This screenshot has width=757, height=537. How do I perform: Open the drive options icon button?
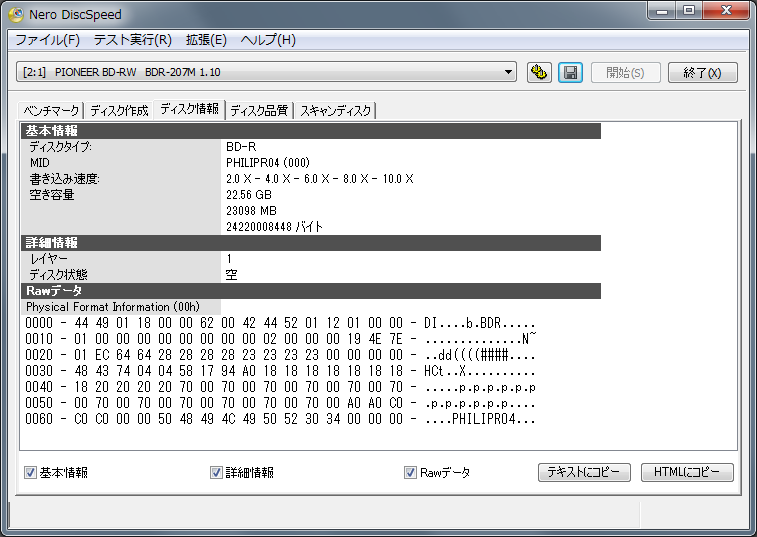[x=539, y=72]
